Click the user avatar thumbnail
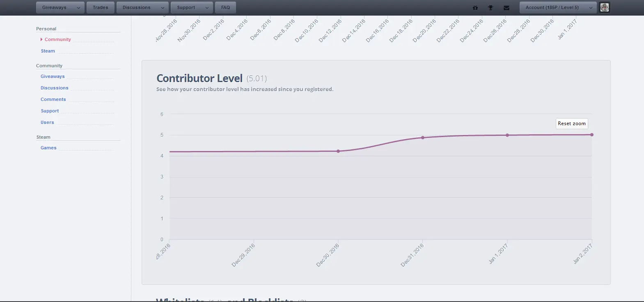This screenshot has height=302, width=644. coord(605,7)
